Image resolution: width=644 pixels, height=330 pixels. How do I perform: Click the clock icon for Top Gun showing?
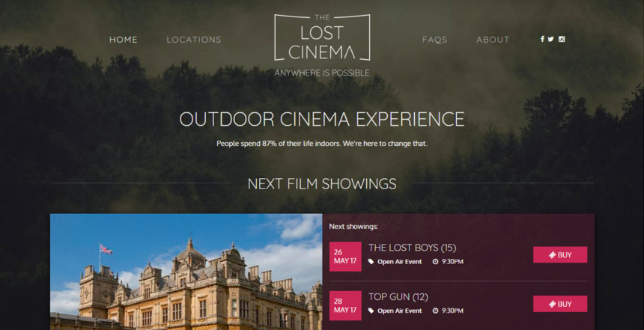(435, 311)
